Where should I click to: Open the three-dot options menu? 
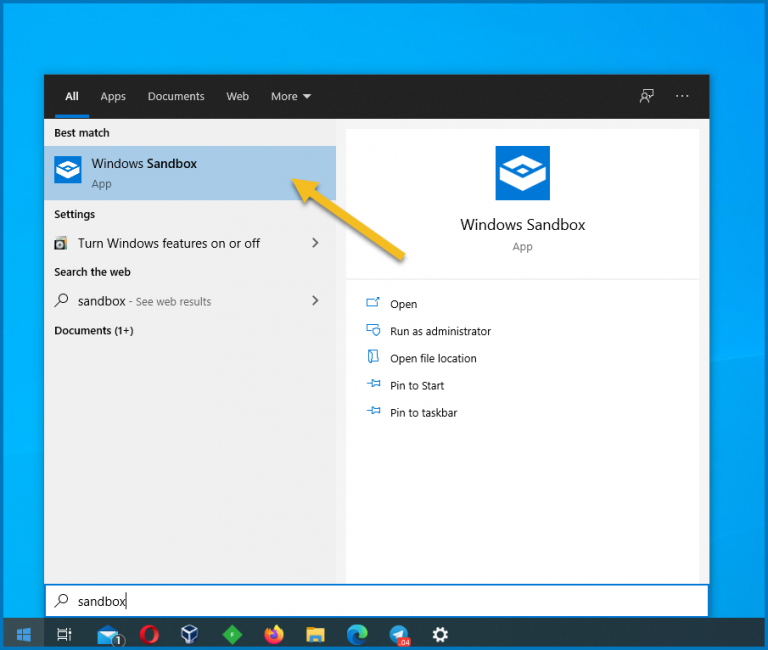pos(682,96)
